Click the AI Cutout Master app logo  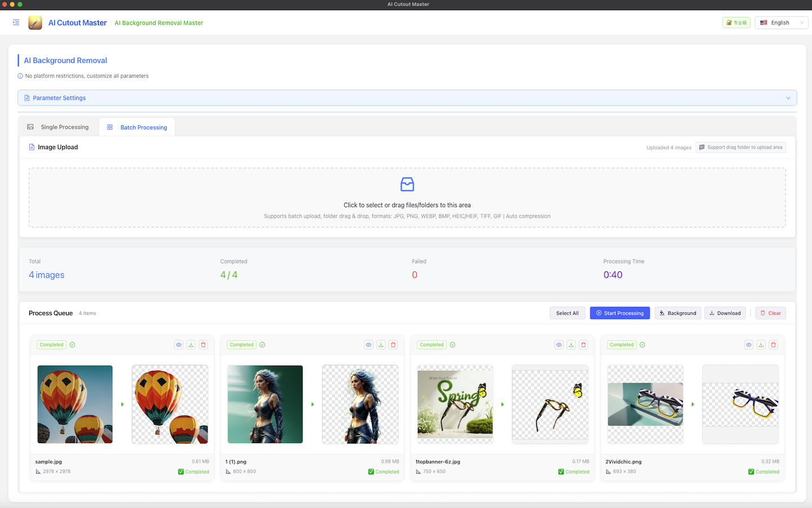(35, 23)
